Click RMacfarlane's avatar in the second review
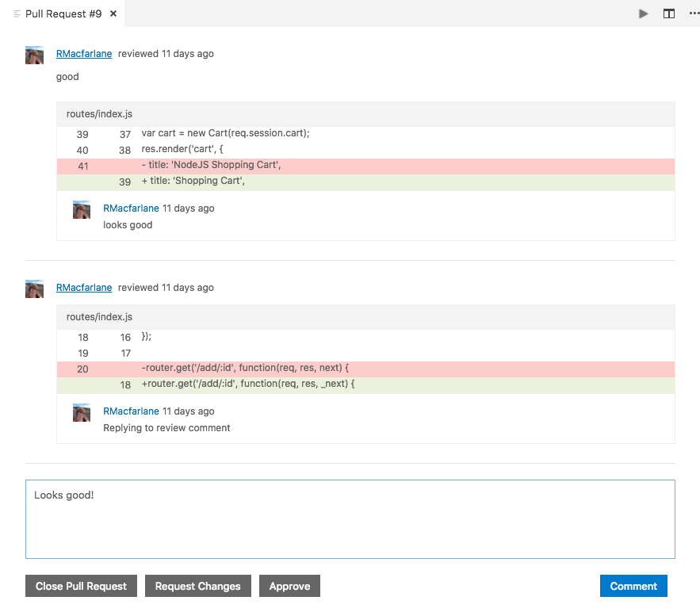The width and height of the screenshot is (700, 612). click(34, 289)
